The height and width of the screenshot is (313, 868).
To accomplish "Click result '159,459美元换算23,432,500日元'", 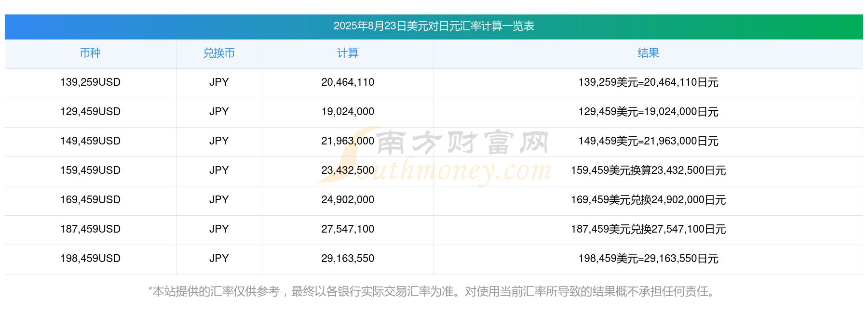I will pos(648,170).
